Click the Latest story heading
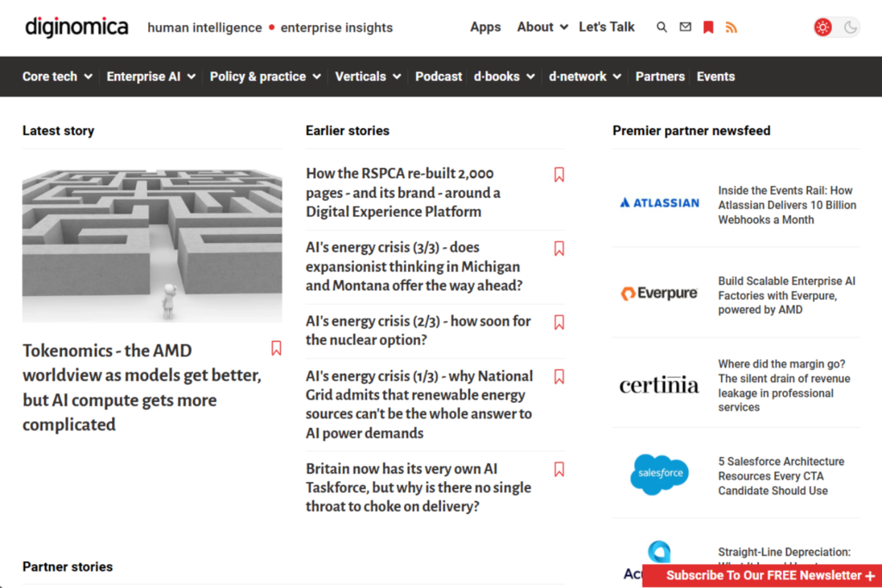This screenshot has width=882, height=588. click(x=59, y=130)
